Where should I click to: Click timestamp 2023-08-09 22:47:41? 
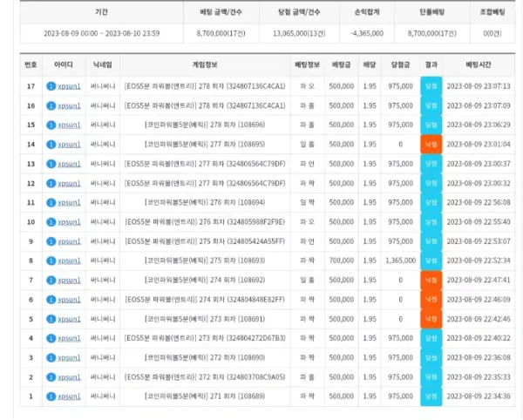pyautogui.click(x=479, y=281)
